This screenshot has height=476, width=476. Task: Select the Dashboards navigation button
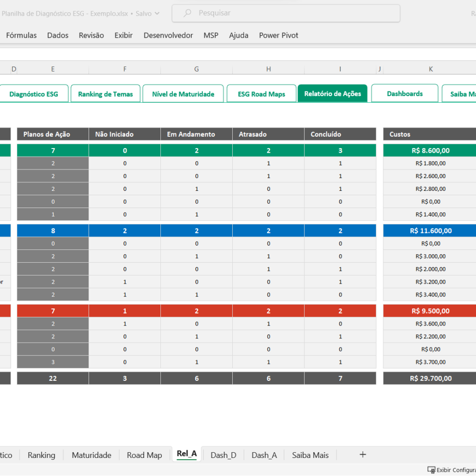pyautogui.click(x=405, y=93)
